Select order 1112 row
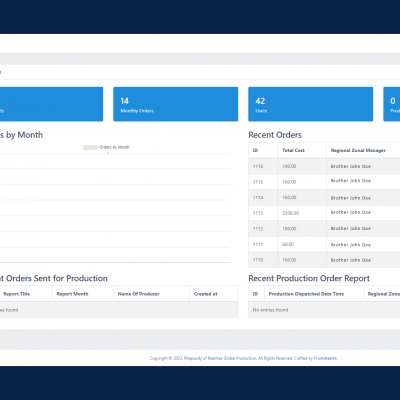 [x=324, y=229]
